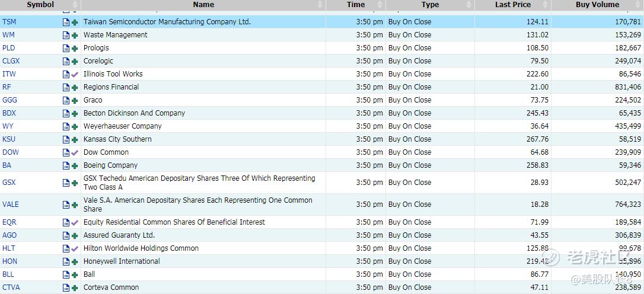Sort by the Buy Volume column header
Viewport: 644px width, 294px height.
pyautogui.click(x=597, y=5)
